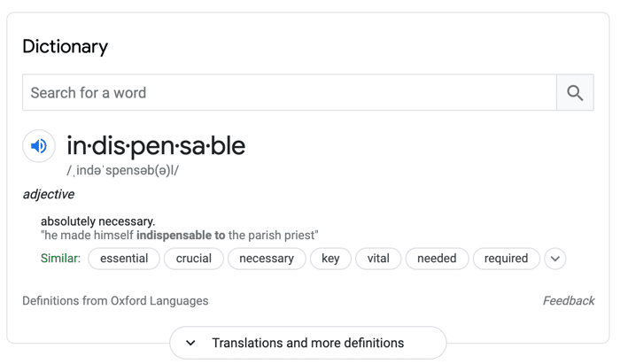Image resolution: width=620 pixels, height=364 pixels.
Task: Click the Dictionary heading
Action: click(66, 47)
